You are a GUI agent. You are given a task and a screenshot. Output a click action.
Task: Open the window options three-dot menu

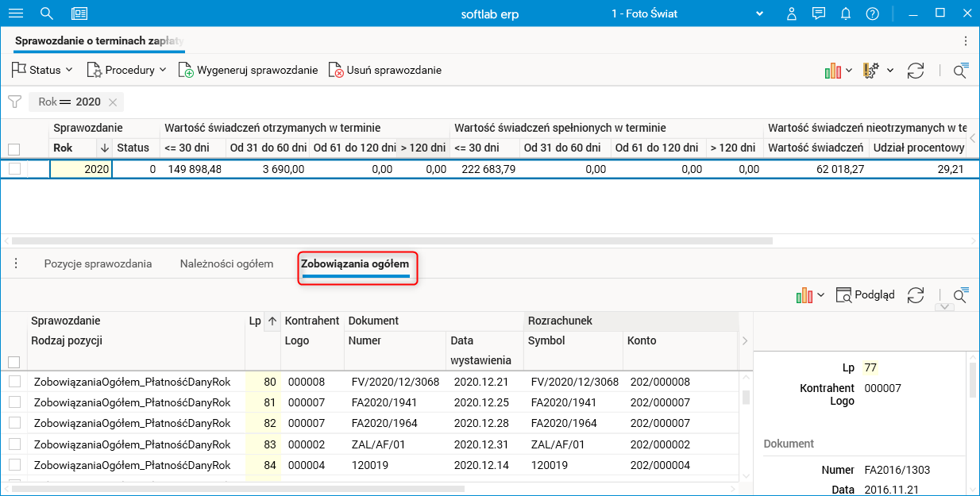click(965, 40)
